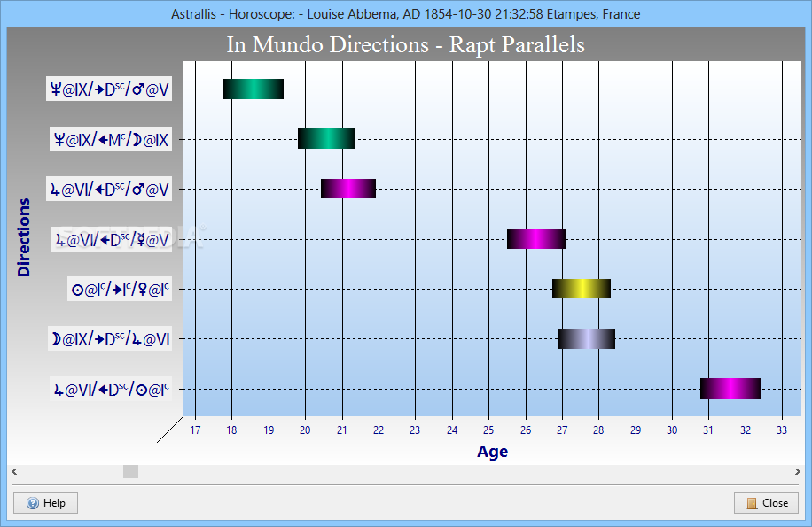
Task: Click age 26 on the axis
Action: [x=526, y=430]
